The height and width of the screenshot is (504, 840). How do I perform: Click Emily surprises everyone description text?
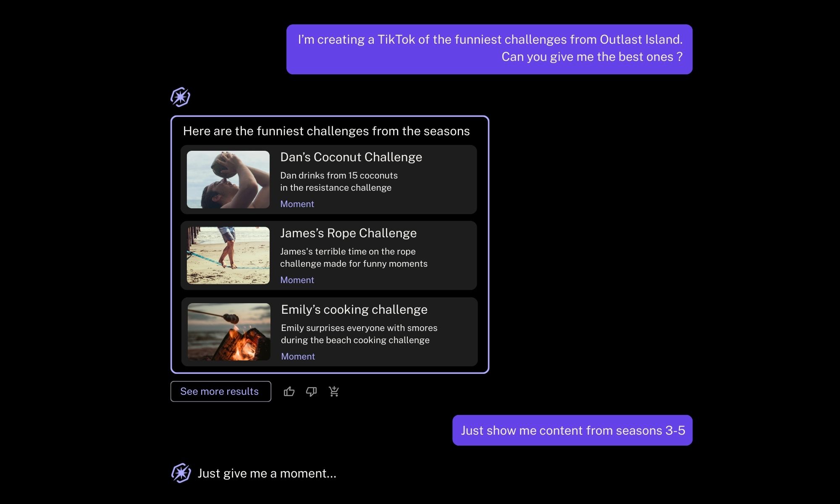359,334
